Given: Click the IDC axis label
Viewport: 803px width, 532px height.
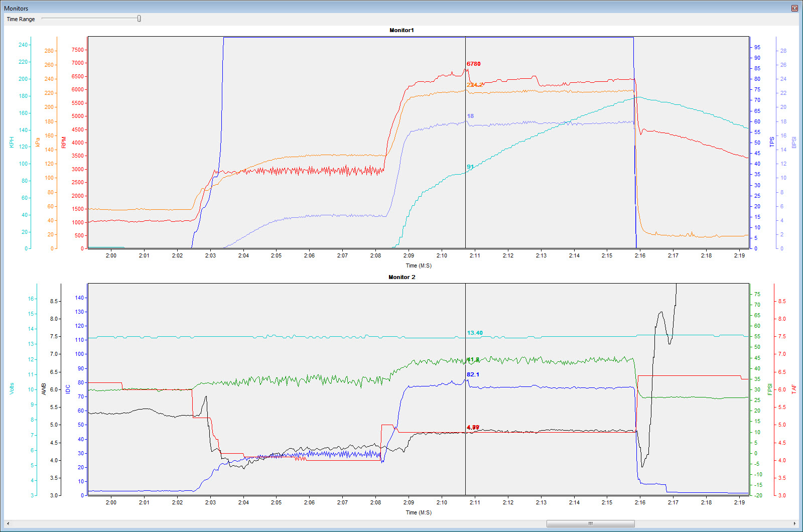Looking at the screenshot, I should click(x=68, y=389).
